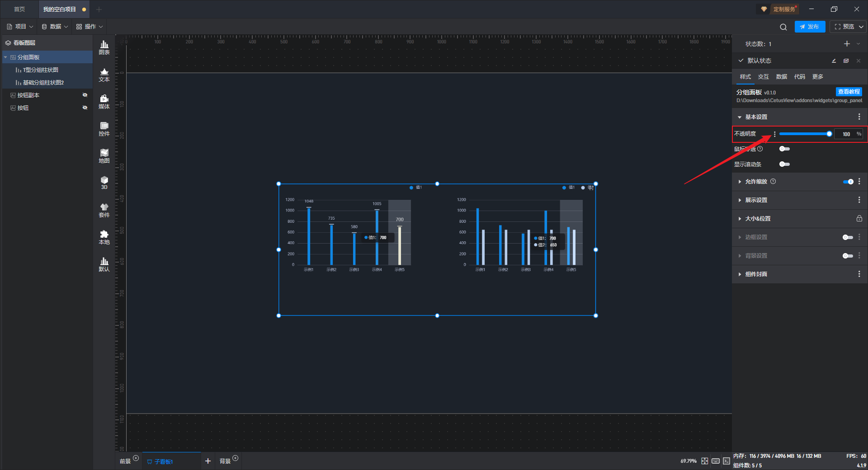Open the 地图 map component library
The height and width of the screenshot is (470, 868).
point(104,156)
